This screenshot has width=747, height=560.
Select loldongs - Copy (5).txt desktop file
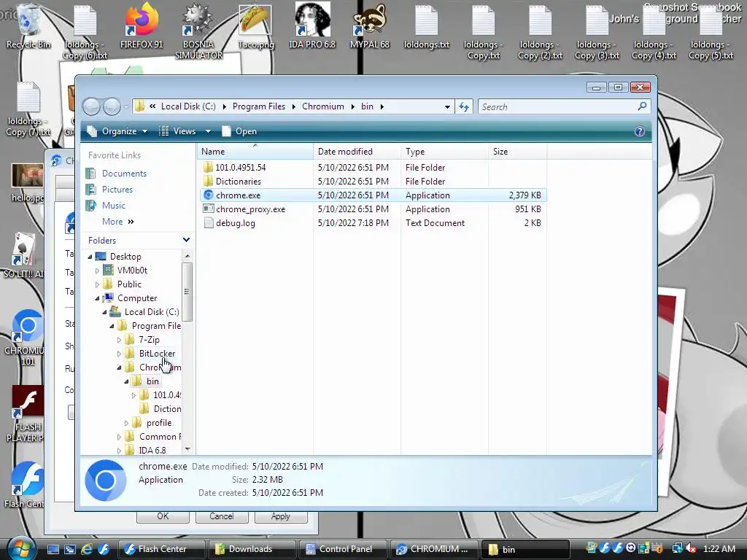[x=711, y=32]
